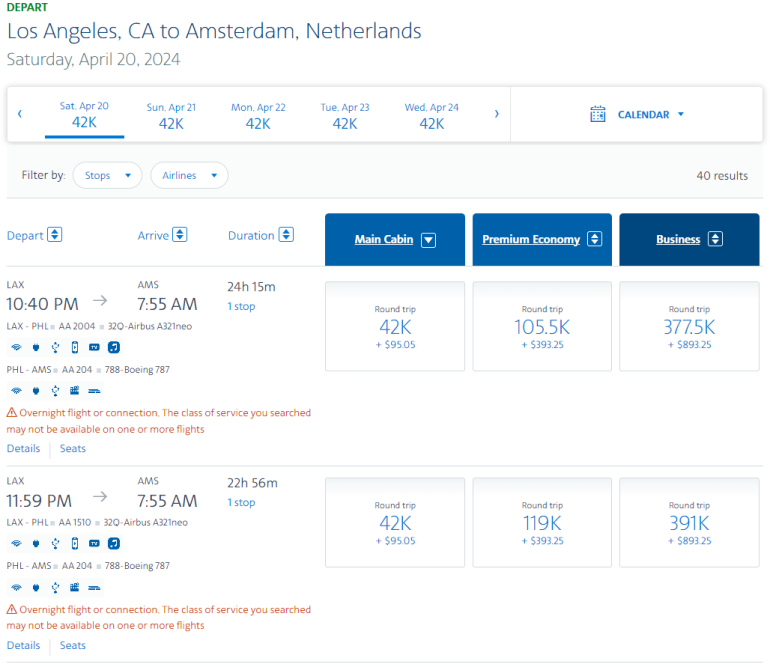Switch to the Premium Economy cabin tab
Image resolution: width=770 pixels, height=667 pixels.
pyautogui.click(x=541, y=239)
